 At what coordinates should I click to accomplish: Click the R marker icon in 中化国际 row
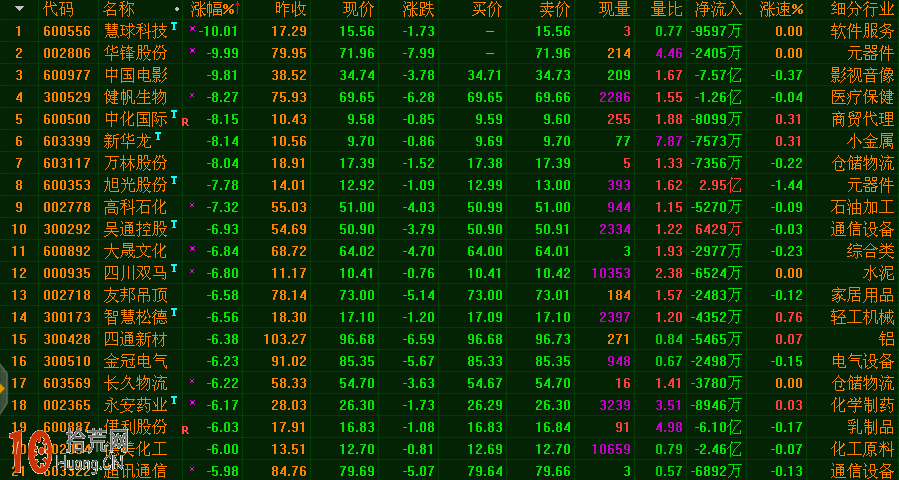pos(185,122)
